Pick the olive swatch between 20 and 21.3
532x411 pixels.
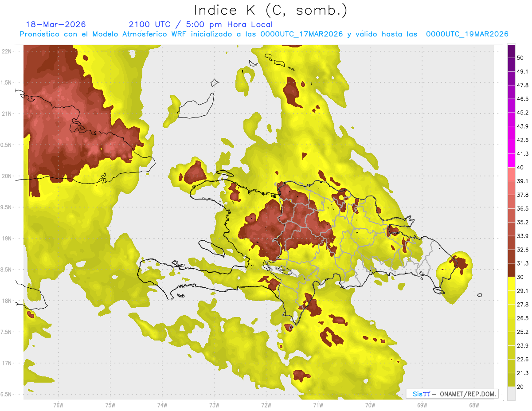pos(512,380)
